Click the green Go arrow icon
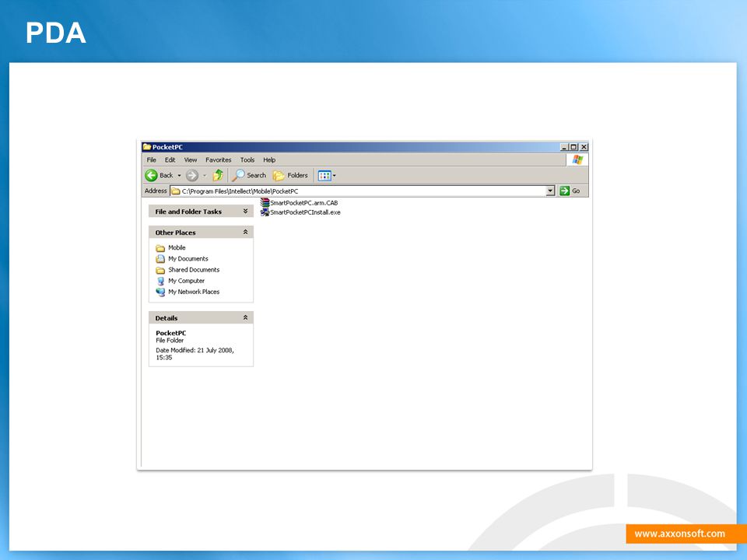Image resolution: width=747 pixels, height=560 pixels. (x=565, y=191)
